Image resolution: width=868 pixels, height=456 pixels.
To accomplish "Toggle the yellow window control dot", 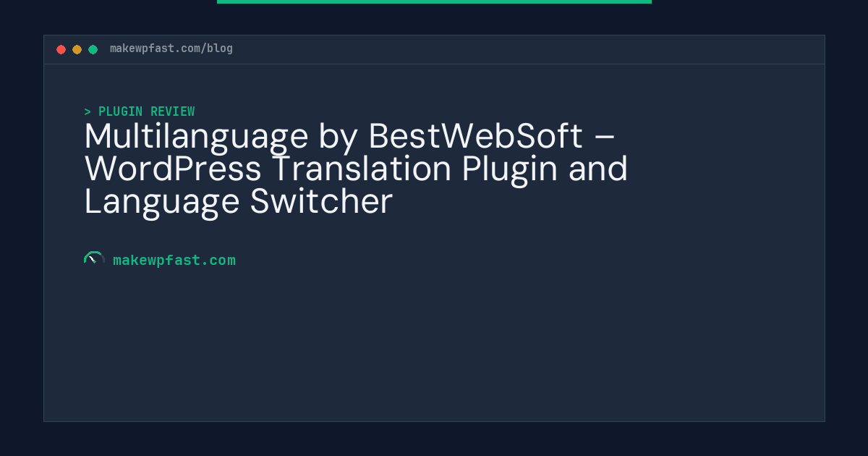I will tap(77, 49).
